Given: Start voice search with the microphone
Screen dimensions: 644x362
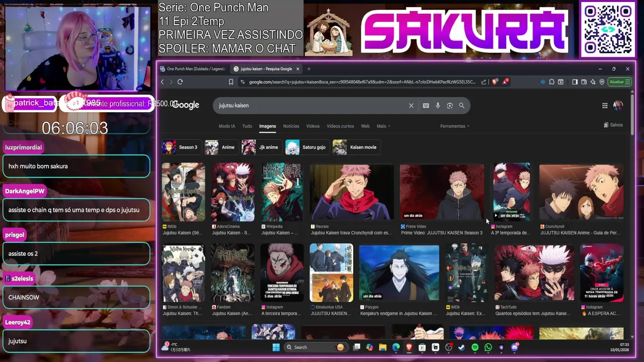Looking at the screenshot, I should click(x=438, y=106).
